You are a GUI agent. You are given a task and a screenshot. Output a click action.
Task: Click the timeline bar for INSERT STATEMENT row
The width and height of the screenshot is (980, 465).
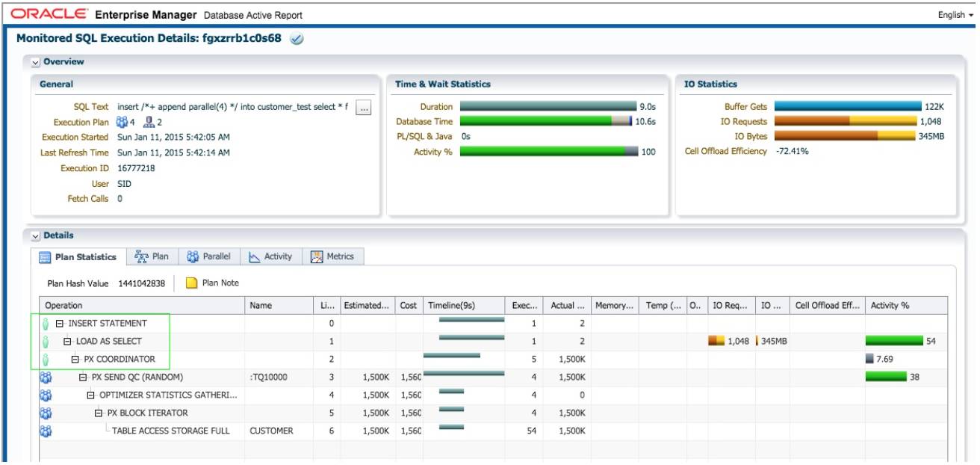471,320
